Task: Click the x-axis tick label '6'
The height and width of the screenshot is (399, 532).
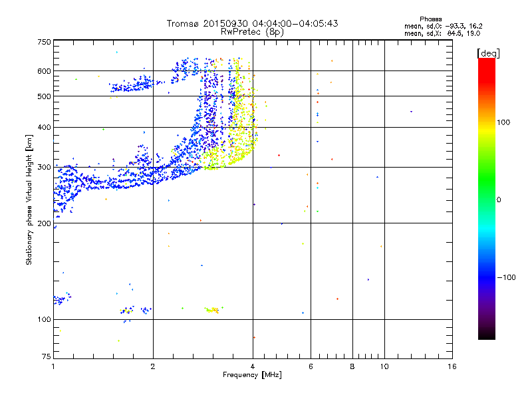Action: [311, 366]
